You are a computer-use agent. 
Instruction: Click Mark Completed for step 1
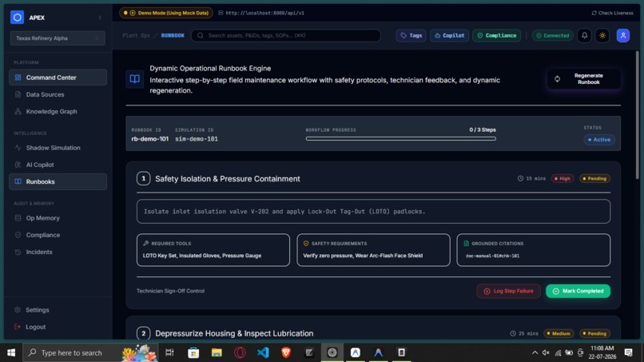(578, 291)
